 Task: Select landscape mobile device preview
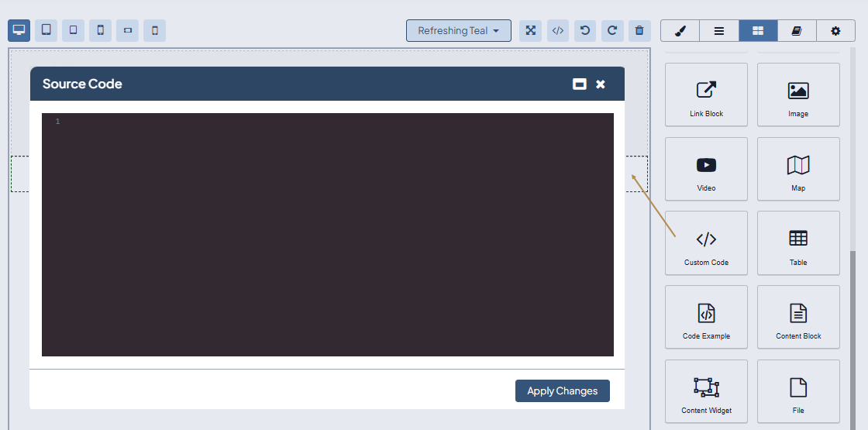tap(128, 30)
